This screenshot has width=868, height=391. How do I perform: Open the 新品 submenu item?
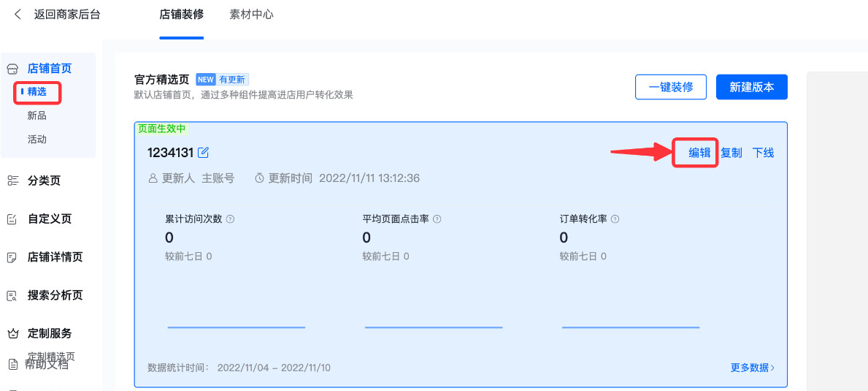(37, 115)
